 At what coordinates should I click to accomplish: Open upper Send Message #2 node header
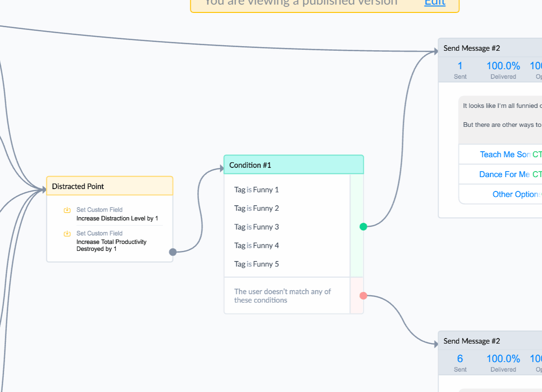click(x=490, y=48)
